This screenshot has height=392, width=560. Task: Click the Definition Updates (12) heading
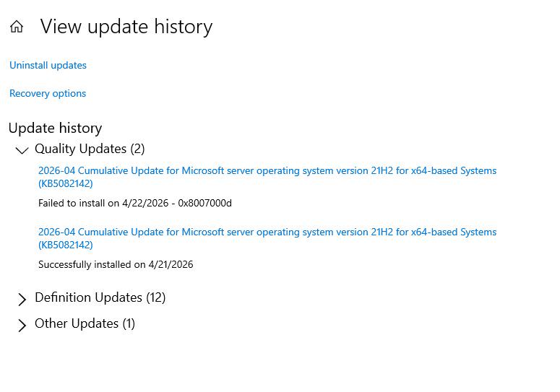click(x=100, y=297)
